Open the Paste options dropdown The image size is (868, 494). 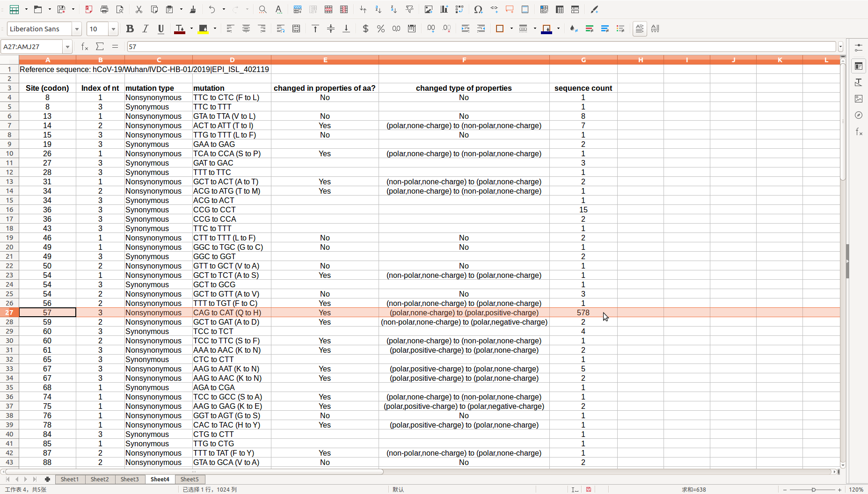click(x=181, y=9)
